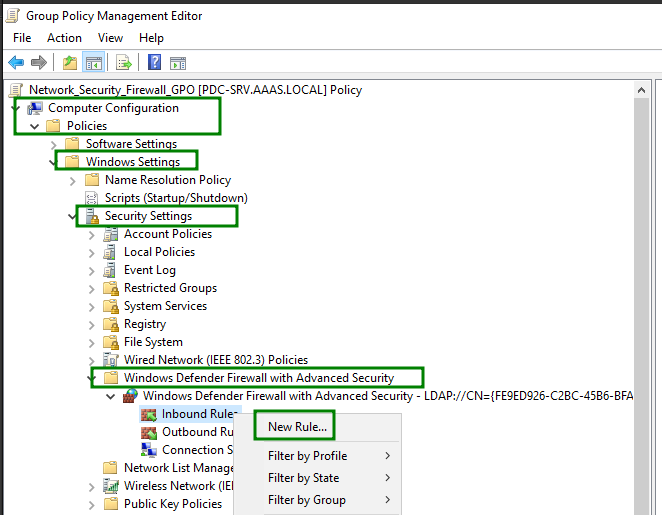The width and height of the screenshot is (662, 515).
Task: Click the Event Log icon
Action: tap(110, 270)
